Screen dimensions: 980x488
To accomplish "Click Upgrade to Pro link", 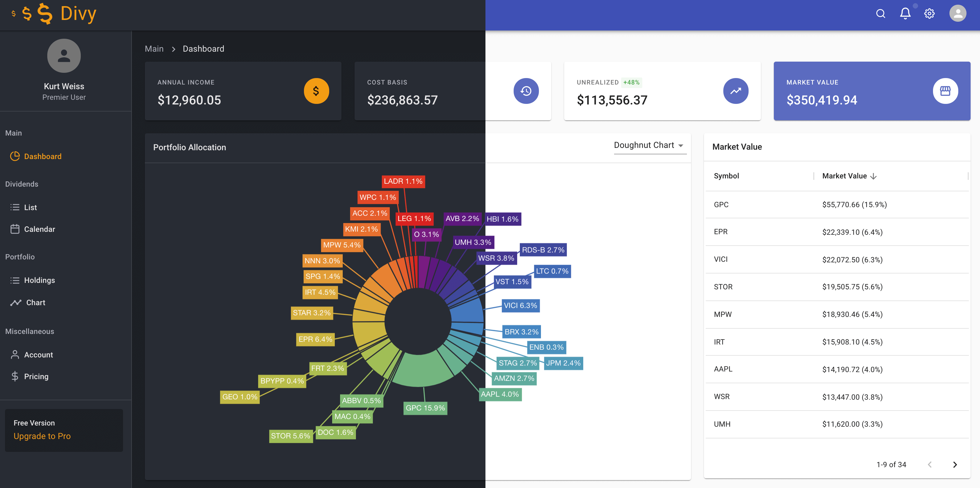I will (x=42, y=436).
